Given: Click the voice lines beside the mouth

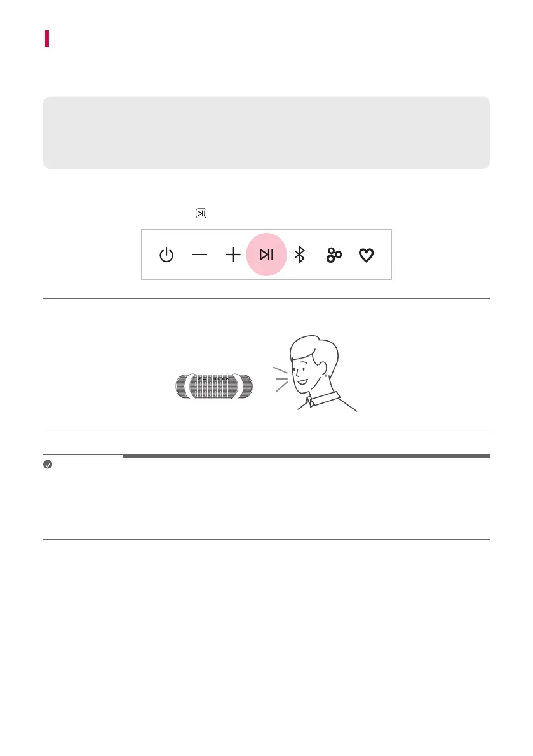Looking at the screenshot, I should [x=281, y=379].
